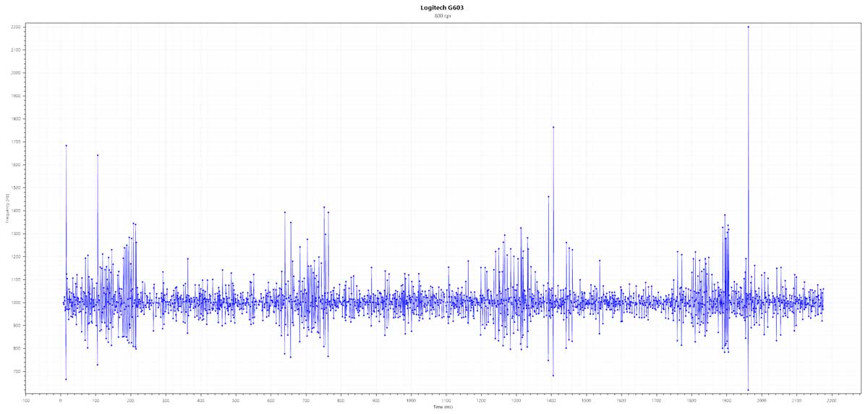The image size is (868, 414).
Task: Select the '2200' tick on the frequency axis
Action: click(16, 27)
